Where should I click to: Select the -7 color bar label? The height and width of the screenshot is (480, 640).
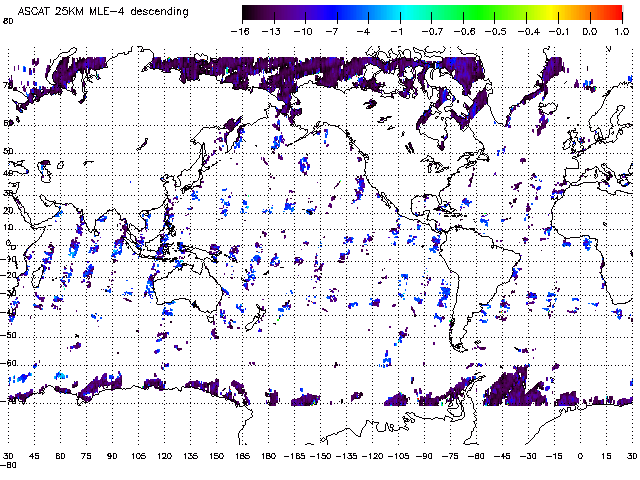pyautogui.click(x=332, y=32)
